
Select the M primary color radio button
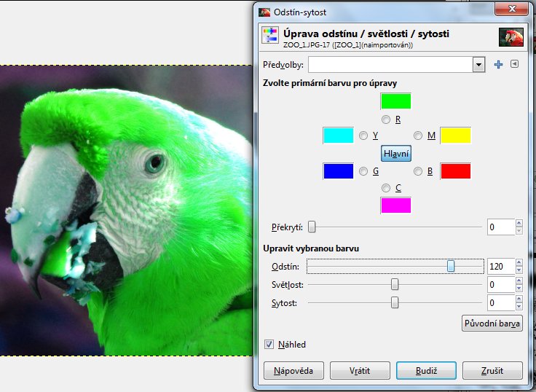coord(418,136)
